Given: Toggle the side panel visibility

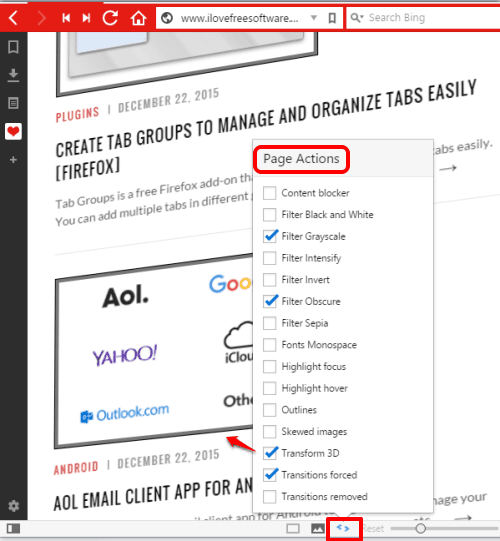Looking at the screenshot, I should [13, 529].
